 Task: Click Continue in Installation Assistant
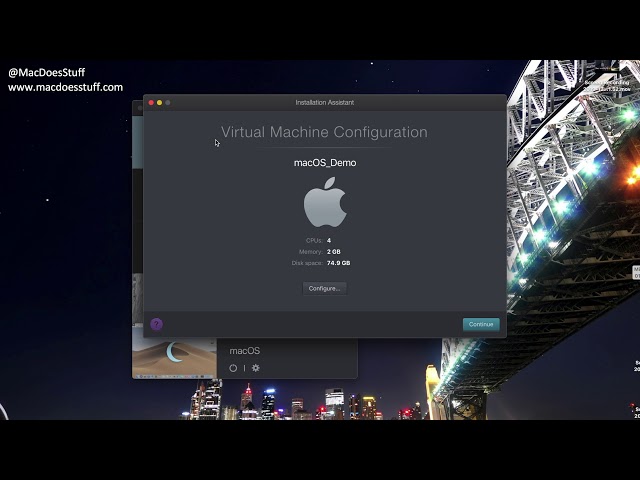click(x=481, y=324)
